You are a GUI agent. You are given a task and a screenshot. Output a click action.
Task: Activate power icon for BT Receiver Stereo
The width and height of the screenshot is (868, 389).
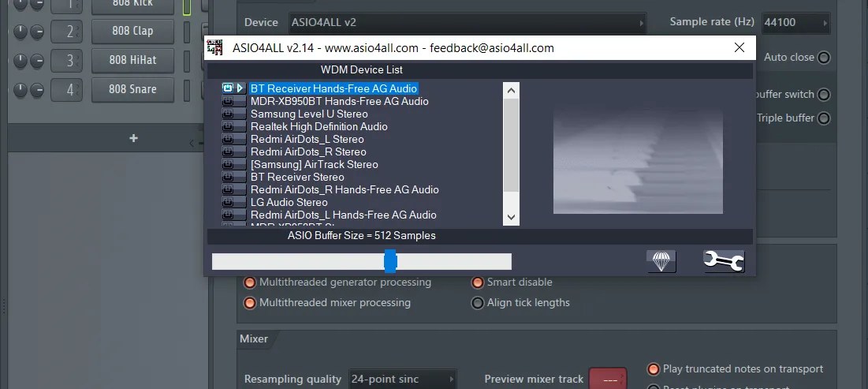coord(228,178)
